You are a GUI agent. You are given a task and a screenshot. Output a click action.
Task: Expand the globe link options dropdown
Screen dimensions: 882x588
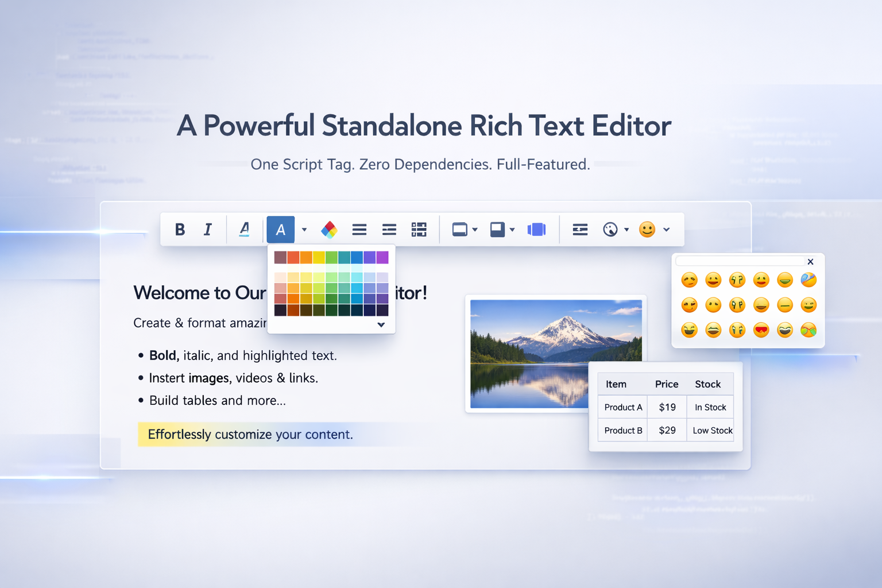(x=627, y=230)
